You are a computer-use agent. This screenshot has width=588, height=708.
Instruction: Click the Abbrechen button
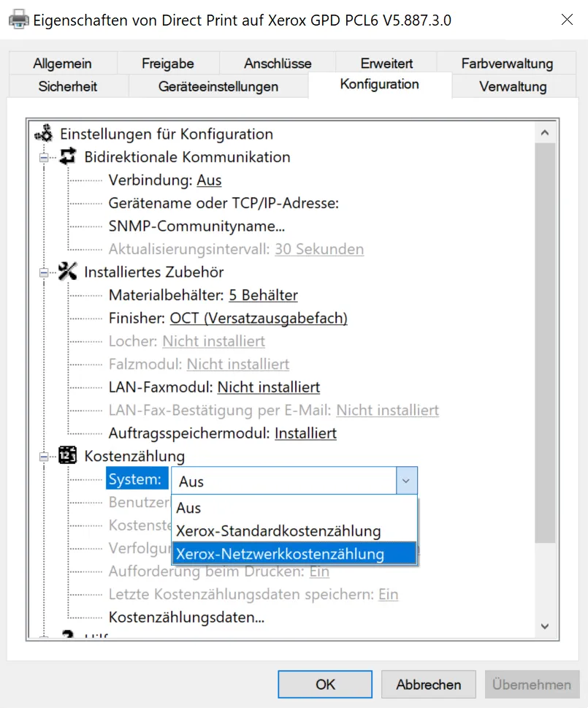(x=429, y=685)
